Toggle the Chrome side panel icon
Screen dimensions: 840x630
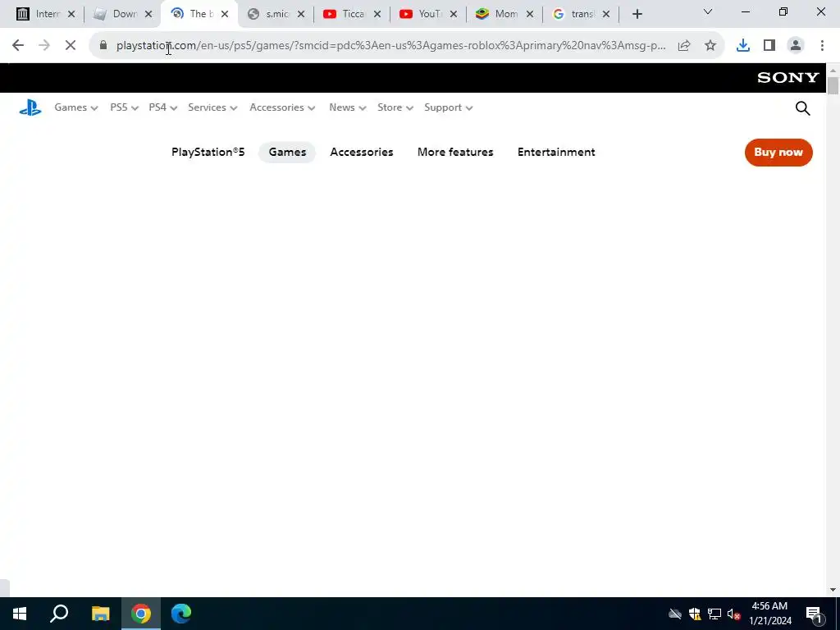769,46
